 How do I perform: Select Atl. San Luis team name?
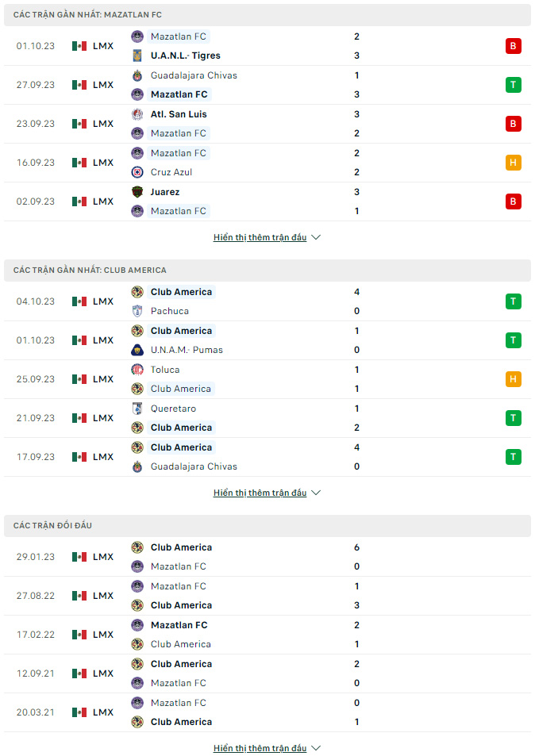coord(179,114)
